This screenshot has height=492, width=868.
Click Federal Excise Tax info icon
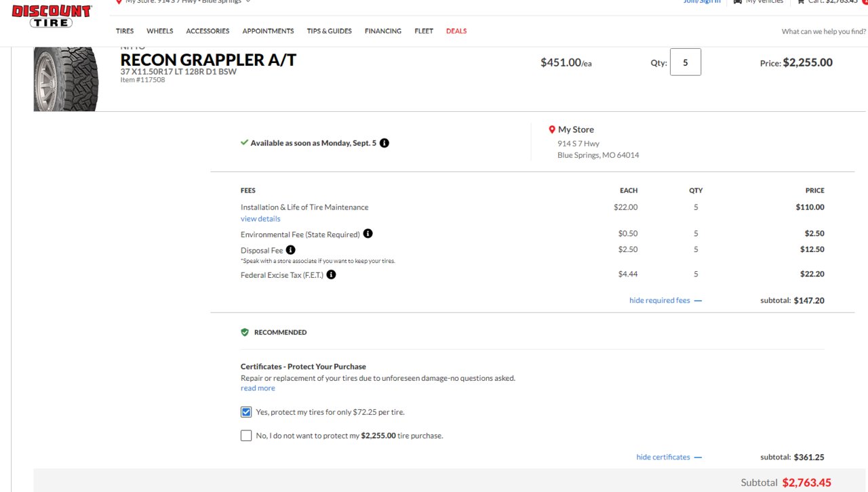331,274
